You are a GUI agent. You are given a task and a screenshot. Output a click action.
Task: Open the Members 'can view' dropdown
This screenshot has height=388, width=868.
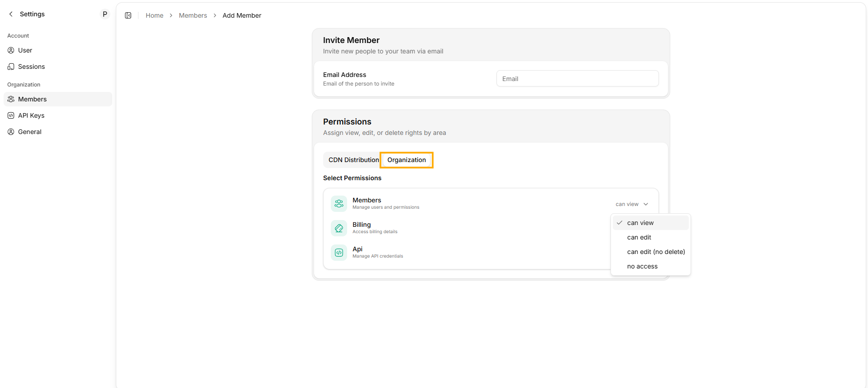click(x=632, y=204)
